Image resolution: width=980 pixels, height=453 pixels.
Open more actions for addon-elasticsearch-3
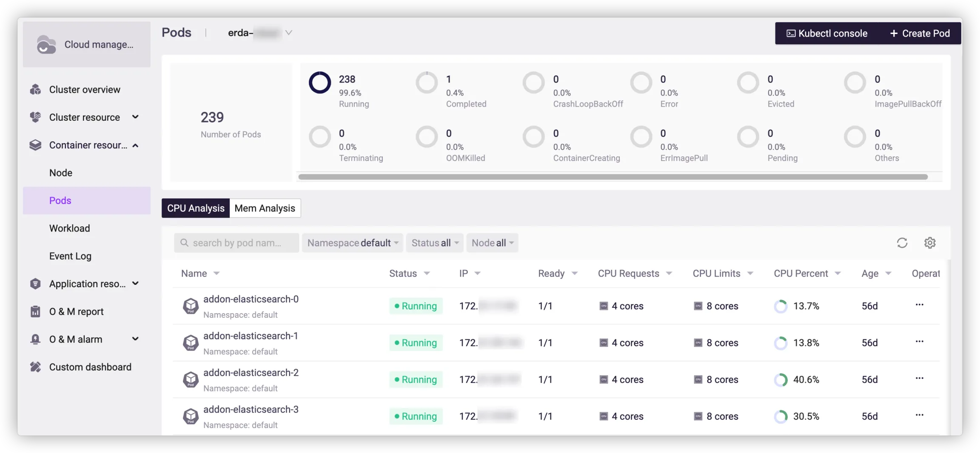(919, 415)
